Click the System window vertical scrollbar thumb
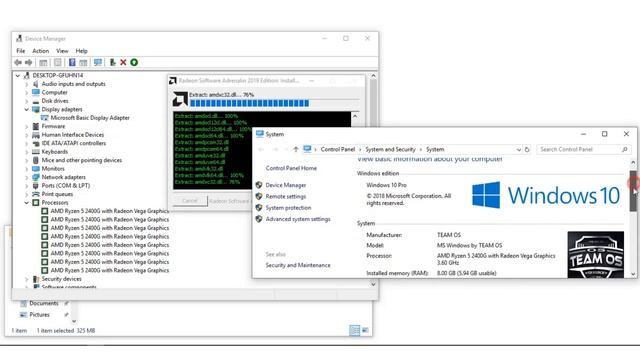Image resolution: width=640 pixels, height=360 pixels. (633, 191)
